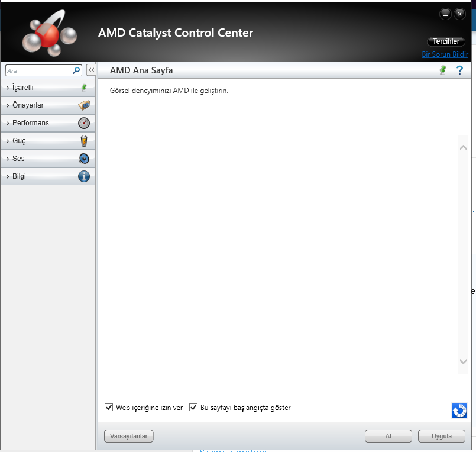The image size is (476, 452).
Task: Click the search magnifier icon
Action: coord(76,70)
